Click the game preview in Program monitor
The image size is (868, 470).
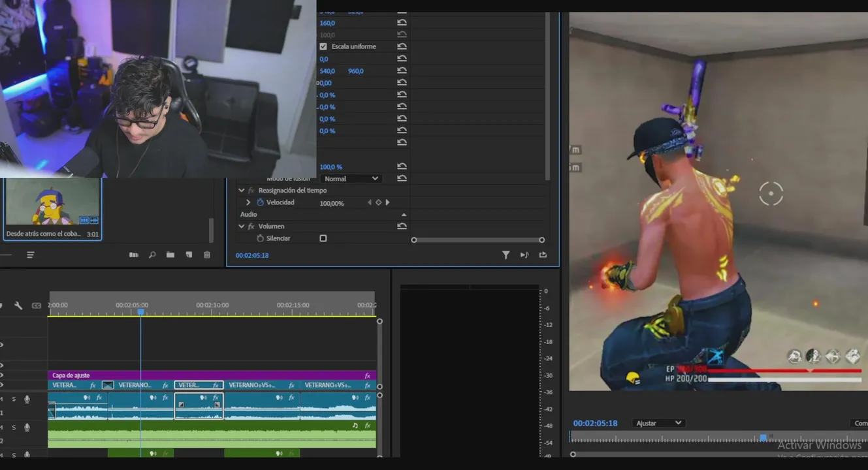pos(718,202)
